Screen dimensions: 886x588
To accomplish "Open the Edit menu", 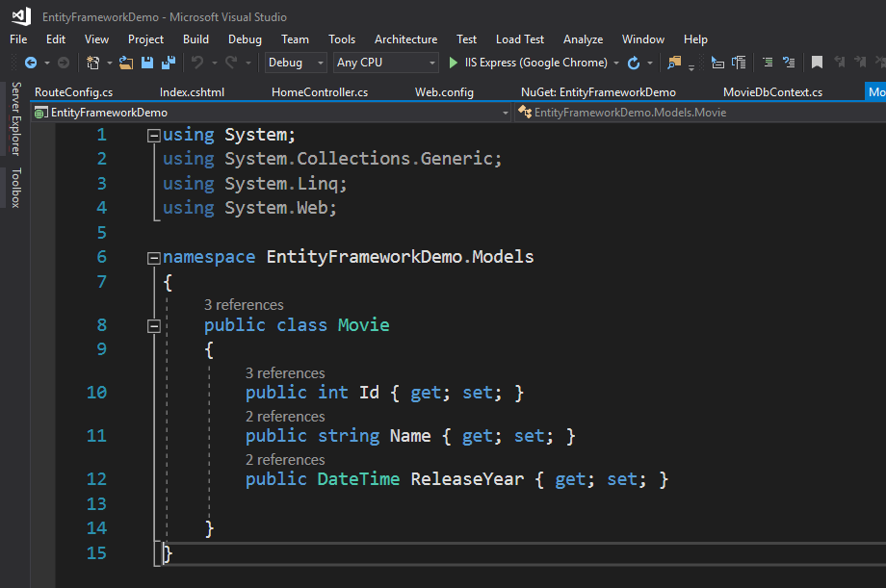I will (56, 39).
